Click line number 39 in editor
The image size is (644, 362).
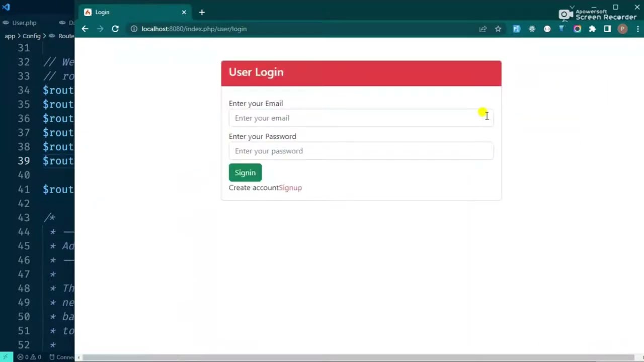point(24,161)
